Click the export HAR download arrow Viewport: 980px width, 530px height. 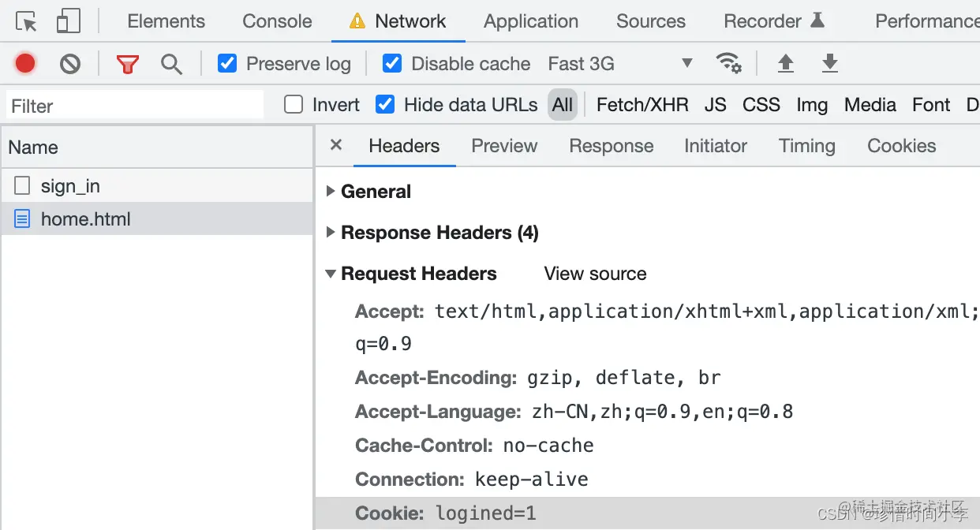[x=829, y=63]
